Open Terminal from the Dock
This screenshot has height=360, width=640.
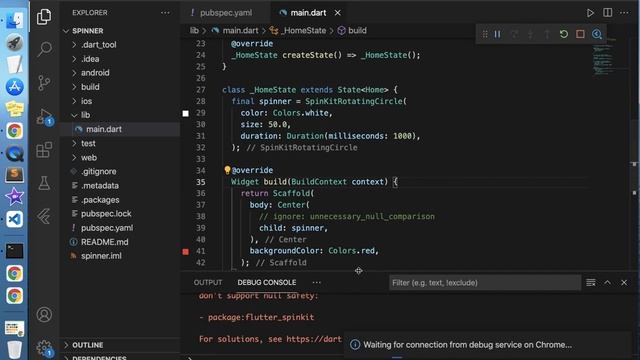14,251
